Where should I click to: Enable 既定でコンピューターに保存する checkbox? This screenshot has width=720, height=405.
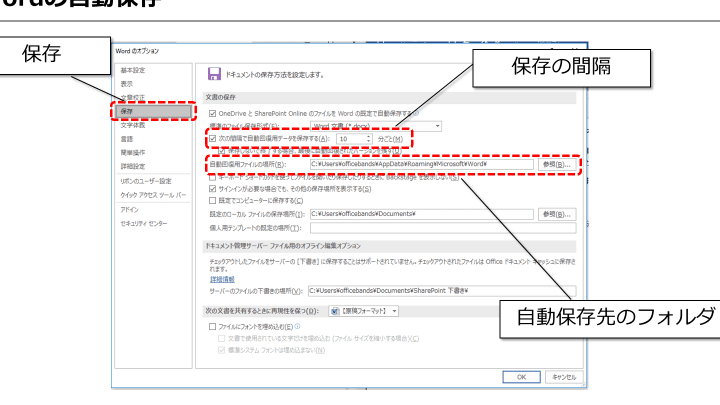(x=212, y=200)
